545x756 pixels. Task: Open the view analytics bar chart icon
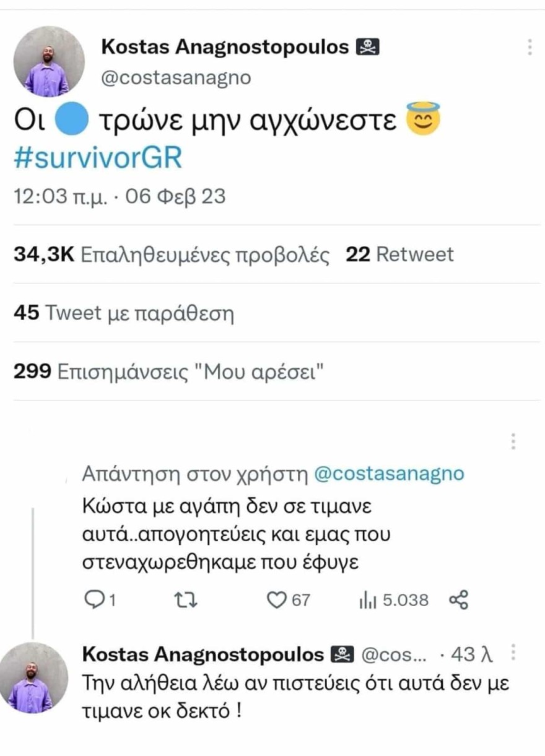[368, 599]
